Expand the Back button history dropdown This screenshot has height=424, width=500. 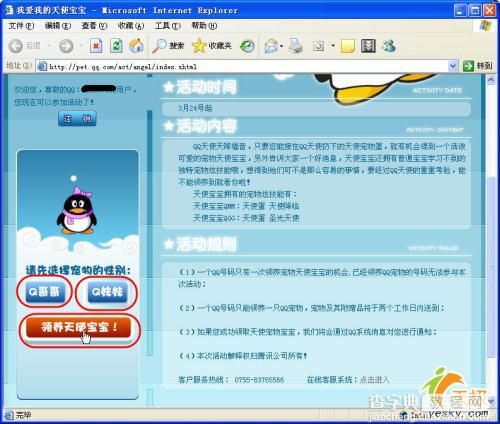coord(49,46)
